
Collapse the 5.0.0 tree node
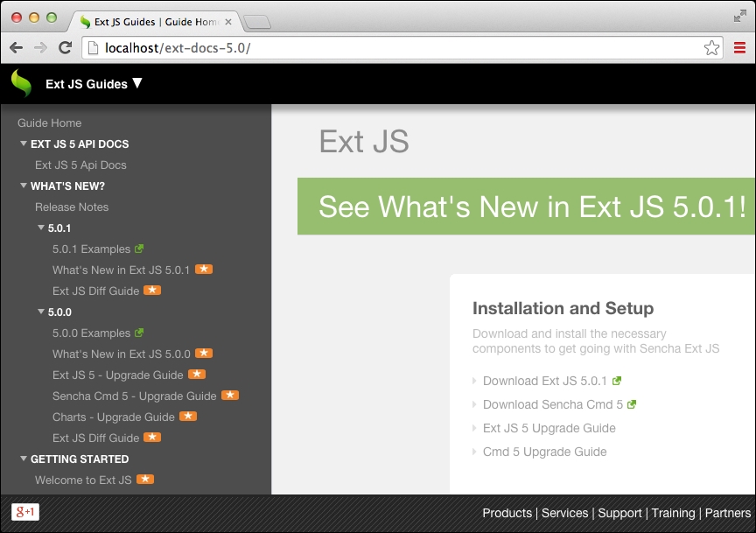[41, 312]
